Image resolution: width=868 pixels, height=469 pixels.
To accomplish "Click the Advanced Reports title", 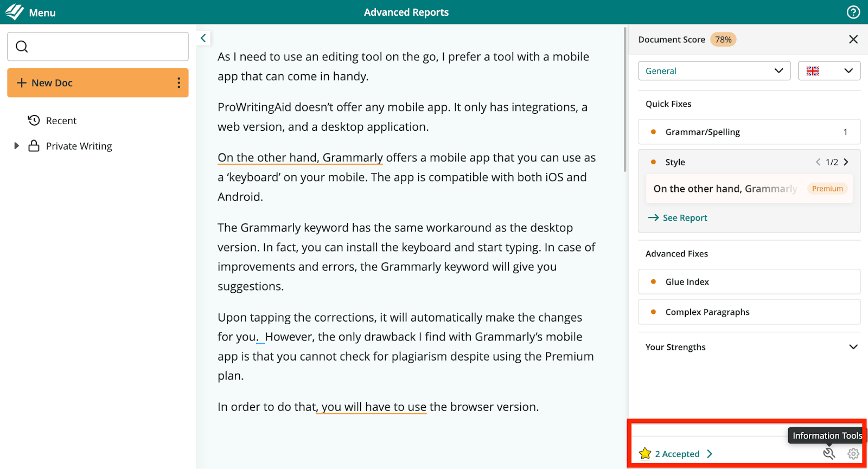I will click(406, 12).
